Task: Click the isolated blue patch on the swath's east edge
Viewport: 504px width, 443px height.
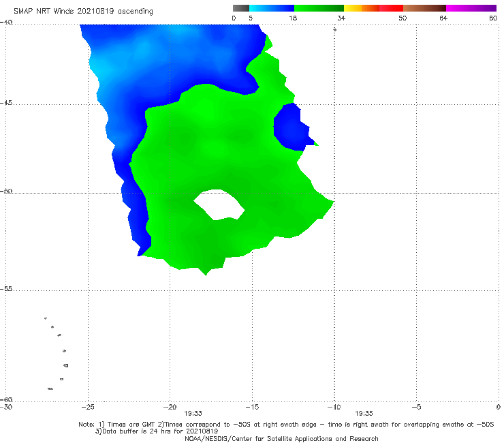Action: (292, 127)
